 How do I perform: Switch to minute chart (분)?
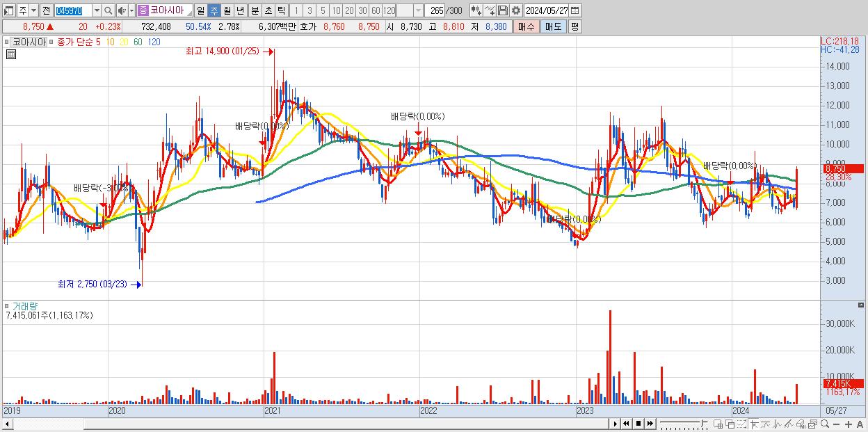(255, 10)
